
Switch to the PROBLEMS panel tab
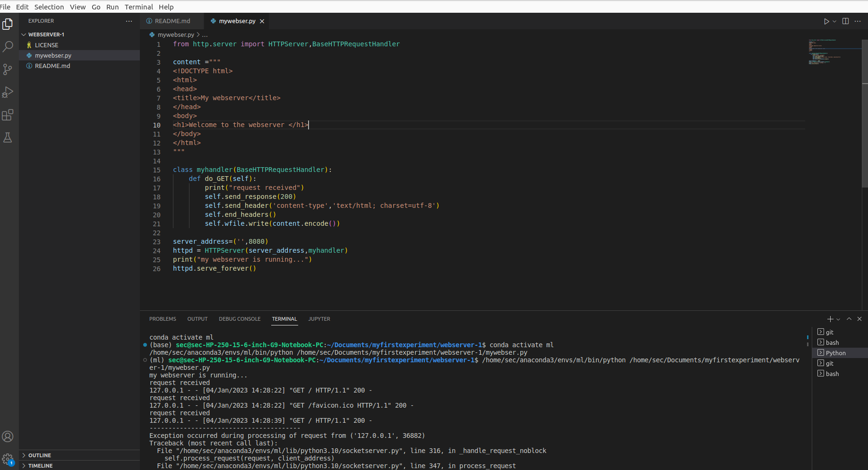[x=163, y=319]
